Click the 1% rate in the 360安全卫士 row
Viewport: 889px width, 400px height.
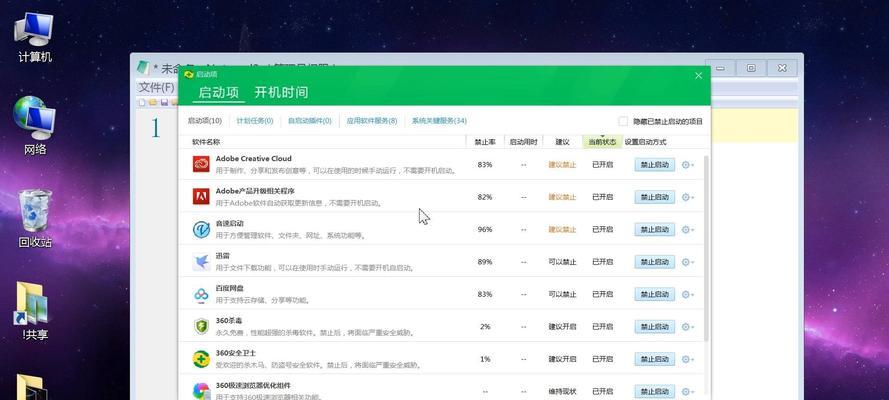tap(485, 359)
